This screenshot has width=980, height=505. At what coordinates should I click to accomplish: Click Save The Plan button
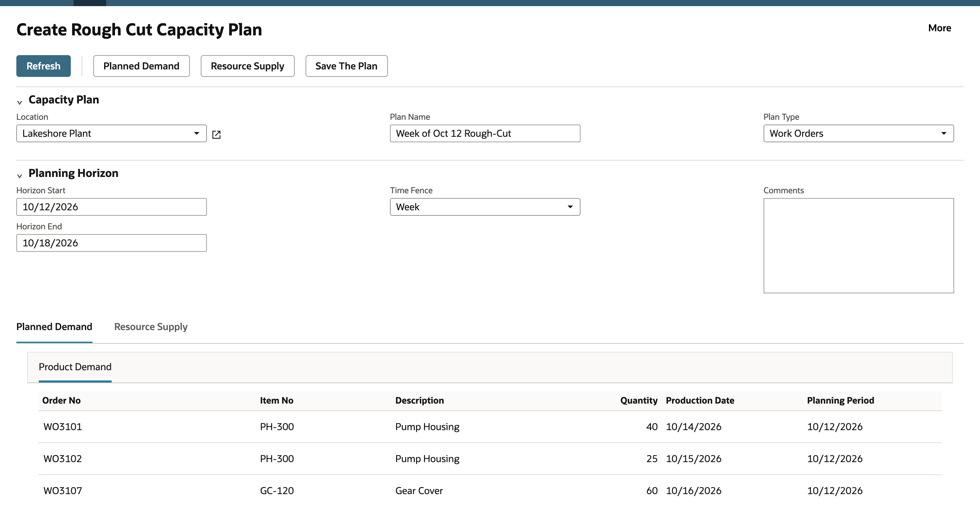[x=346, y=66]
